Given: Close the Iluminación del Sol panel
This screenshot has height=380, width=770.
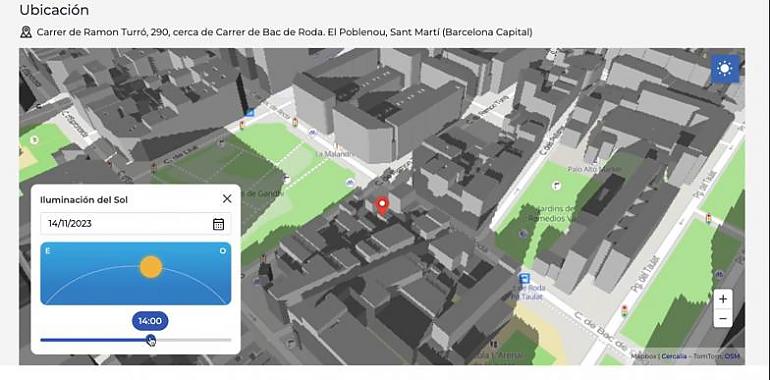Looking at the screenshot, I should tap(227, 198).
